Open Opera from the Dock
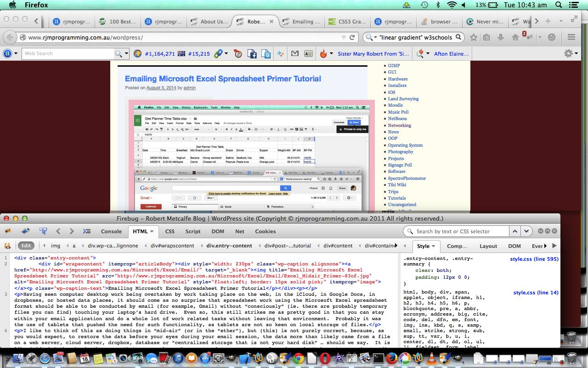 click(x=325, y=358)
